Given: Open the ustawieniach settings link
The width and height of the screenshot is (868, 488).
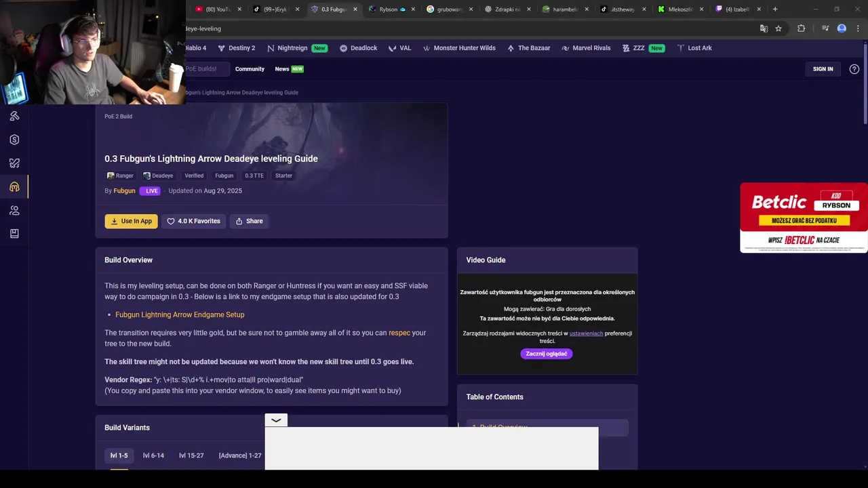Looking at the screenshot, I should tap(586, 333).
